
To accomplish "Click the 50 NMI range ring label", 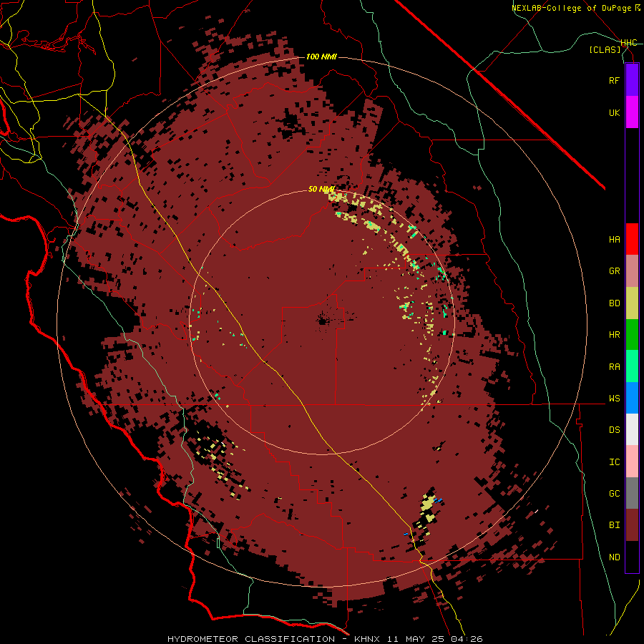I will (321, 190).
